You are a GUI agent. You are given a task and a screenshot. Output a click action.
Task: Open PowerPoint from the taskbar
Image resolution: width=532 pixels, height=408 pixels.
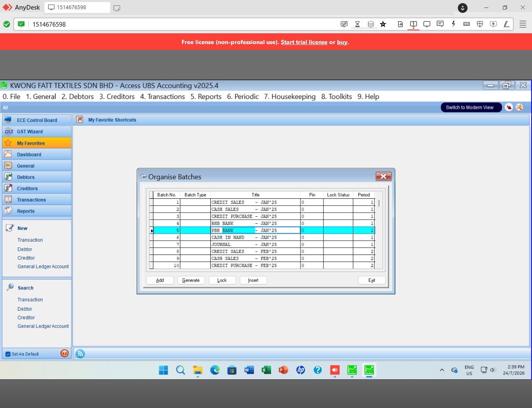pyautogui.click(x=283, y=370)
